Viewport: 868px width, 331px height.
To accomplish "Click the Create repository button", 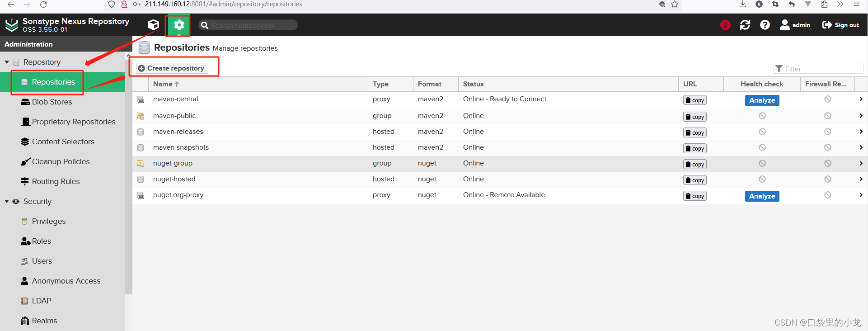I will click(172, 68).
